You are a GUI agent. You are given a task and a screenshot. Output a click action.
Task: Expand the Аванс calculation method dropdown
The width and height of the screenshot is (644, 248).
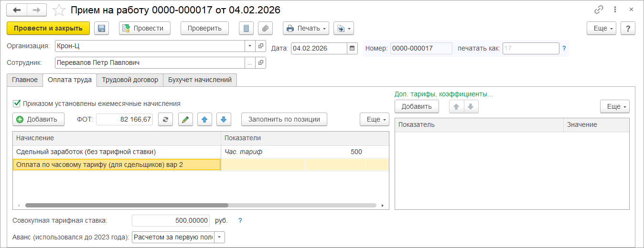[219, 237]
